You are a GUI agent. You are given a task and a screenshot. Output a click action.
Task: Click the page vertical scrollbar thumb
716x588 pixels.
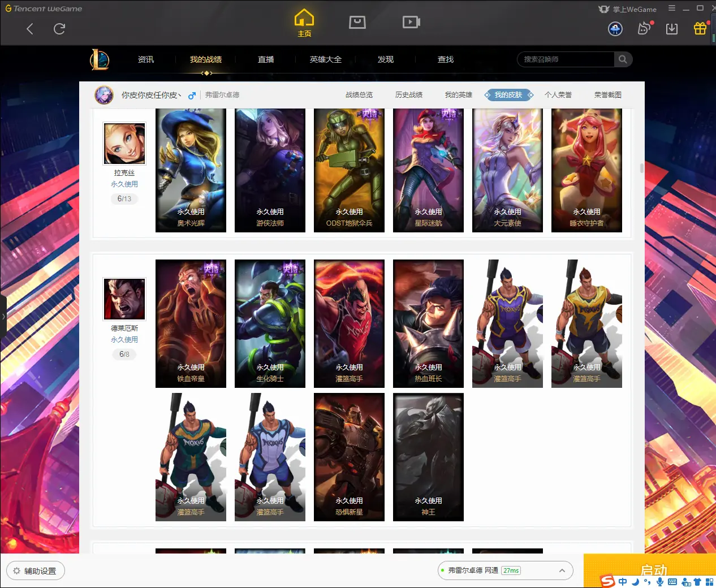pos(641,168)
